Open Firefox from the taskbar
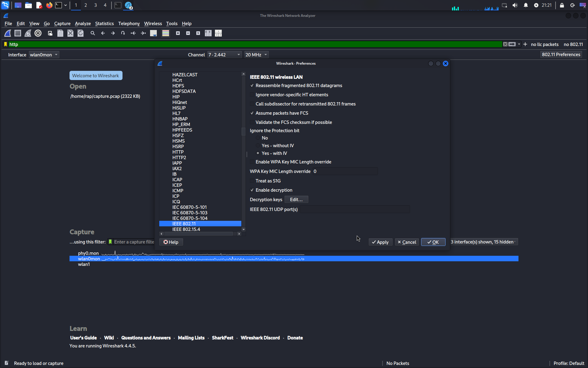This screenshot has width=588, height=368. coord(49,5)
